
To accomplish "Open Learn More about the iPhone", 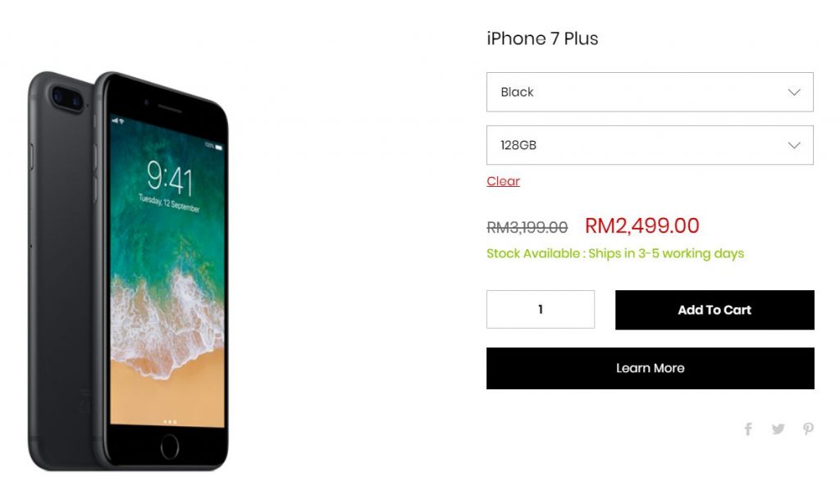I will [x=651, y=368].
